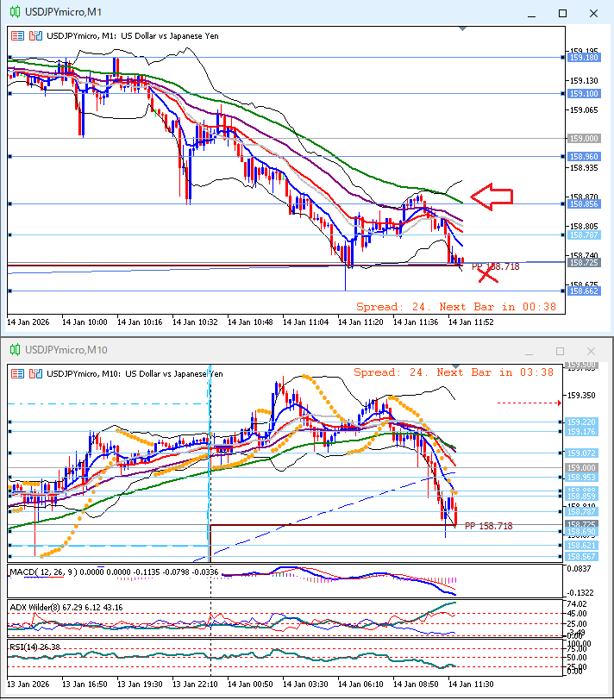Open Depth of Market icon in M10 chart
The width and height of the screenshot is (614, 700).
(x=34, y=373)
